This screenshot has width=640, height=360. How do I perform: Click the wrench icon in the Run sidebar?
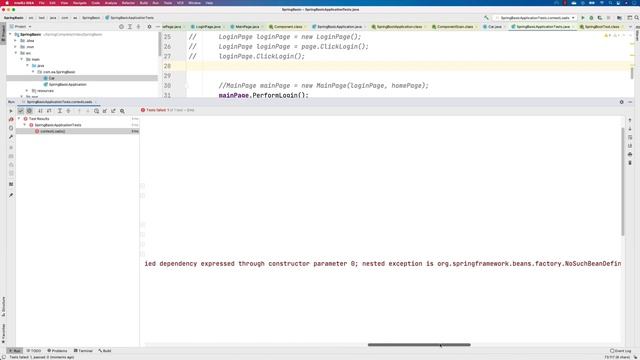coord(11,137)
